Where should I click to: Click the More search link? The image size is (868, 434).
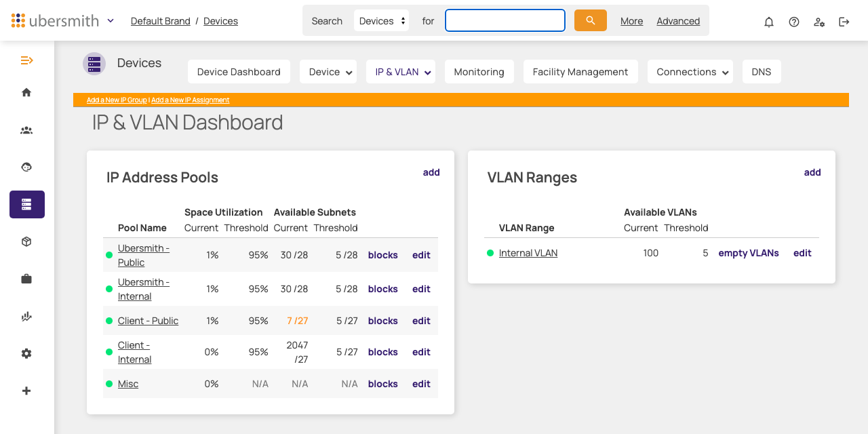pos(632,21)
